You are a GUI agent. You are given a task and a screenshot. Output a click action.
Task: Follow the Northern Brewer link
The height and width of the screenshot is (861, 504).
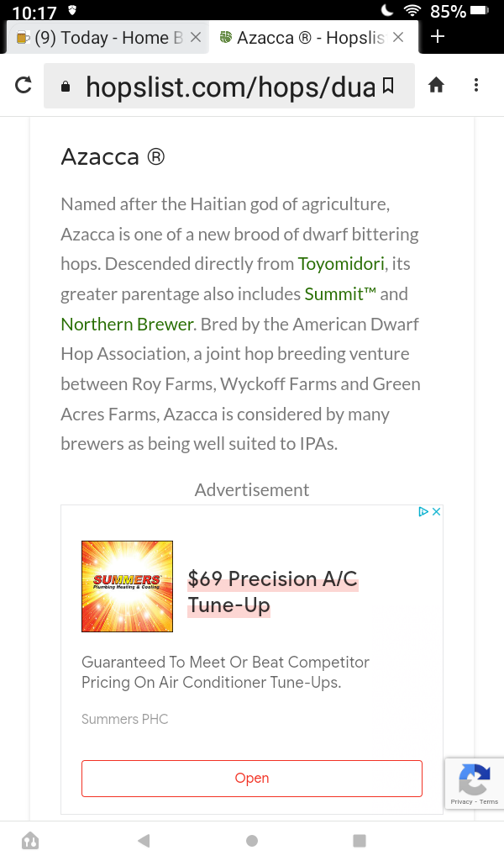pos(127,324)
